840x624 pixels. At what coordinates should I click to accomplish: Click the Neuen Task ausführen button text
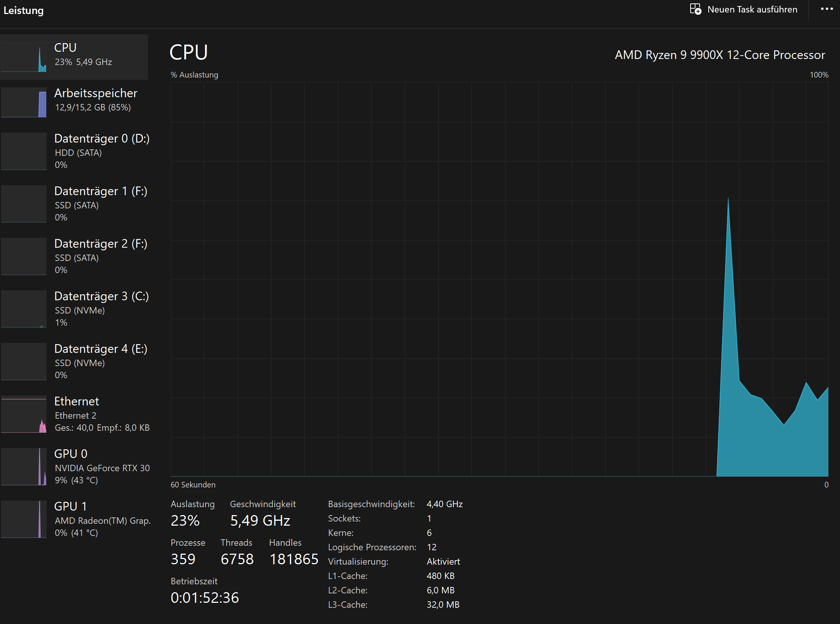(752, 9)
